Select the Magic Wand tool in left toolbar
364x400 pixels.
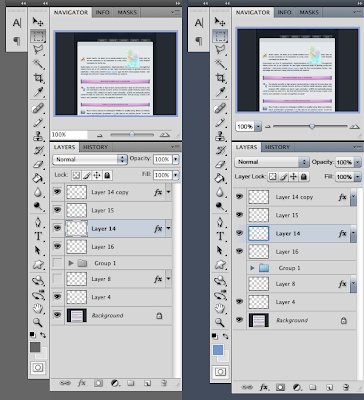38,63
